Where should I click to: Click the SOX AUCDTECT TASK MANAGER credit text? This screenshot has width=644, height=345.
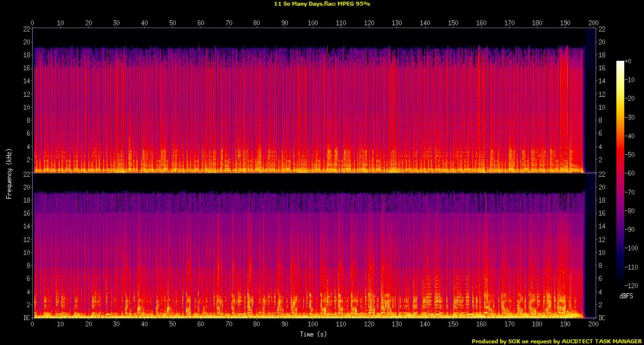point(557,341)
